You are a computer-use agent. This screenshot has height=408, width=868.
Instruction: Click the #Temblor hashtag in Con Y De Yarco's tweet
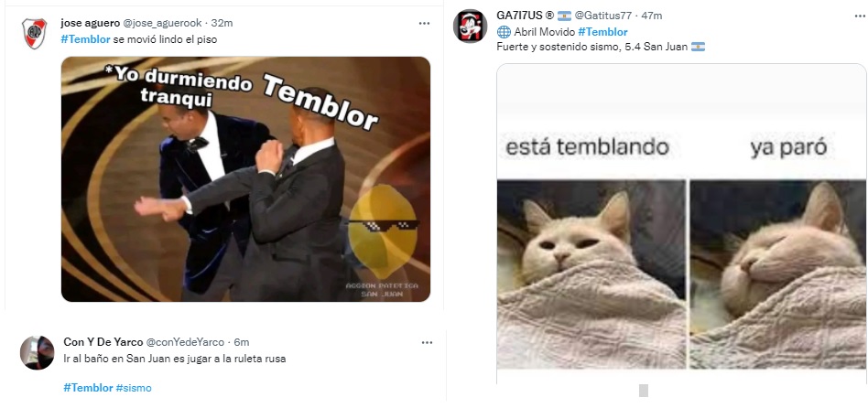click(x=88, y=388)
